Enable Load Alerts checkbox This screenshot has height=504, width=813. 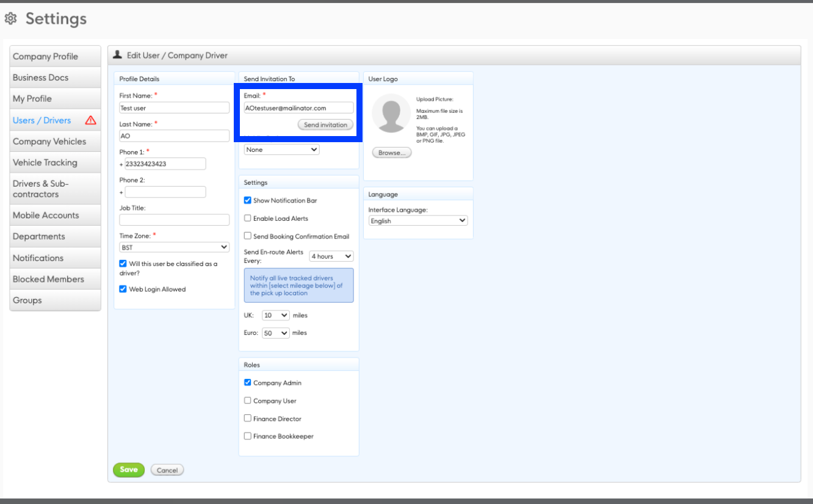tap(248, 218)
